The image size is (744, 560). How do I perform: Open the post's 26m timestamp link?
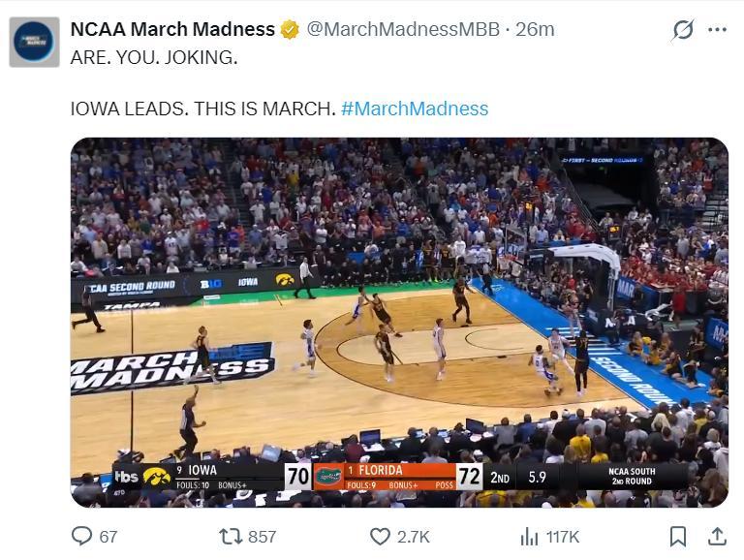(535, 29)
